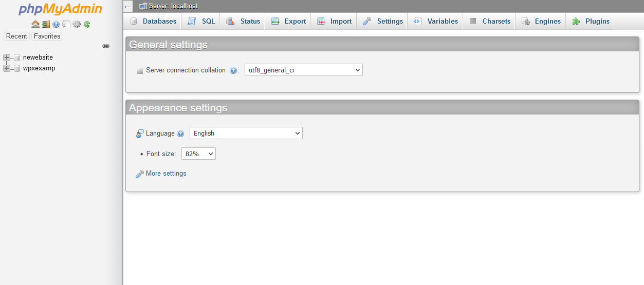The image size is (644, 285).
Task: Switch to the Databases tab
Action: (153, 21)
